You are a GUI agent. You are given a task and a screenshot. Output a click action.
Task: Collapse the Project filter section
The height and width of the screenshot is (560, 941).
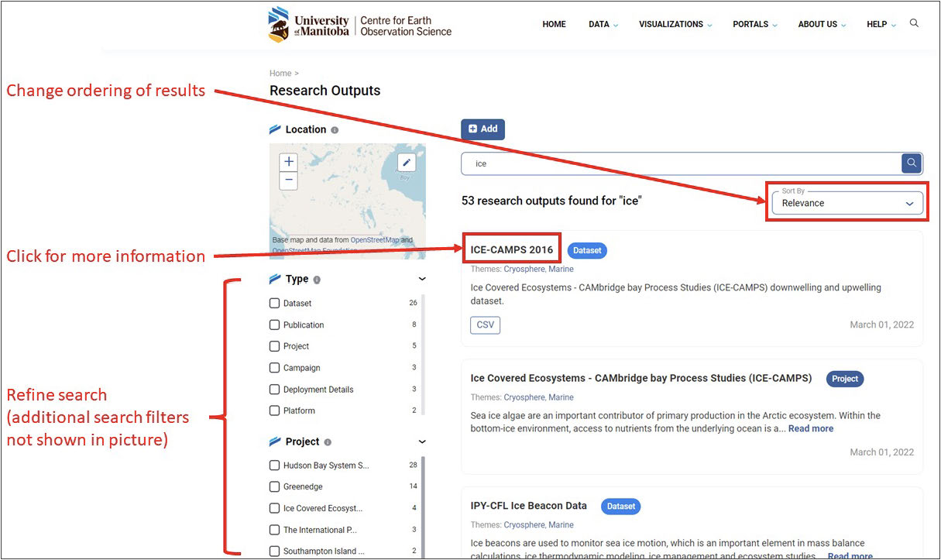point(422,441)
